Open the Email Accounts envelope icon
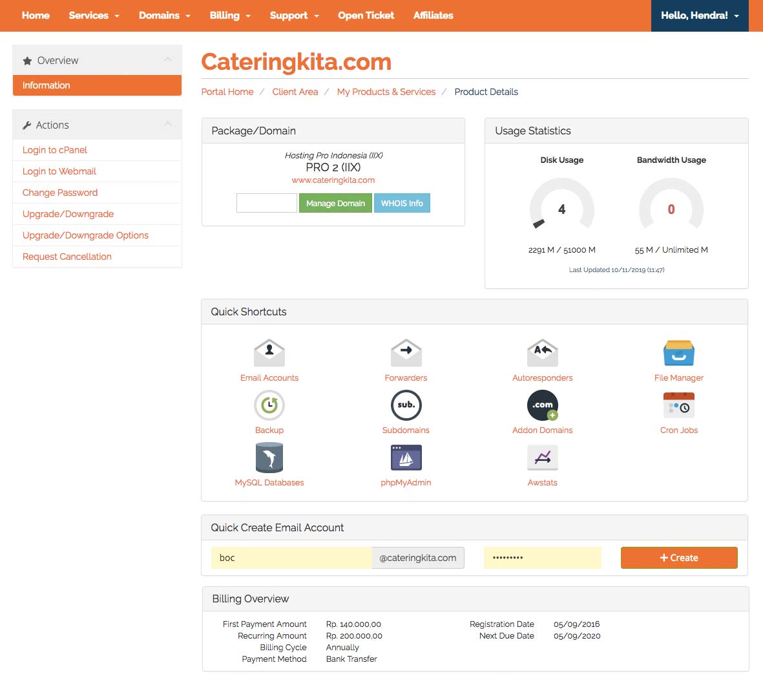 point(269,353)
